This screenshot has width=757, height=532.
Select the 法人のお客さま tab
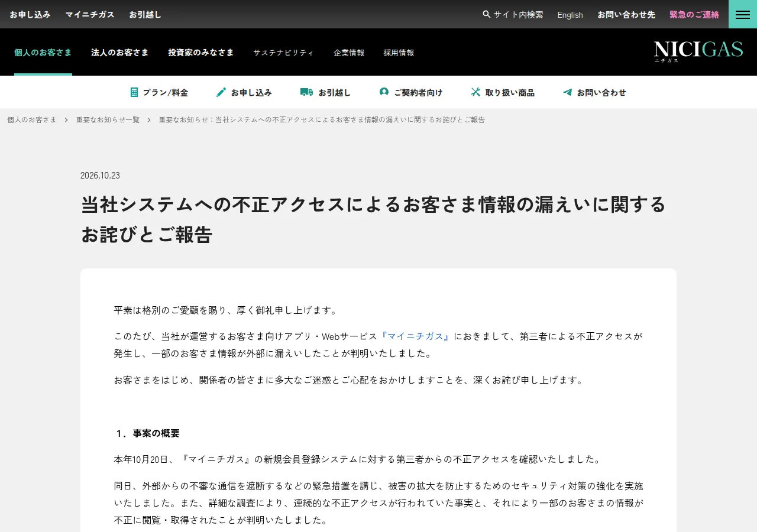tap(120, 52)
